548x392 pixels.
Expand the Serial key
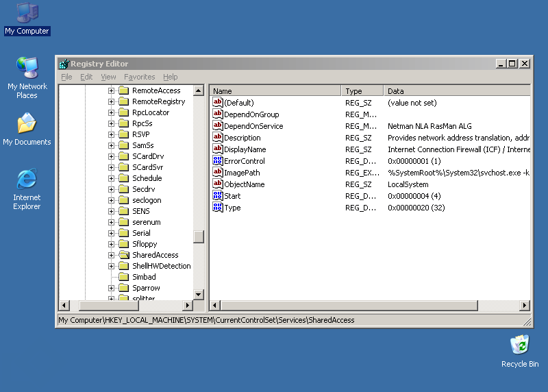(x=111, y=233)
